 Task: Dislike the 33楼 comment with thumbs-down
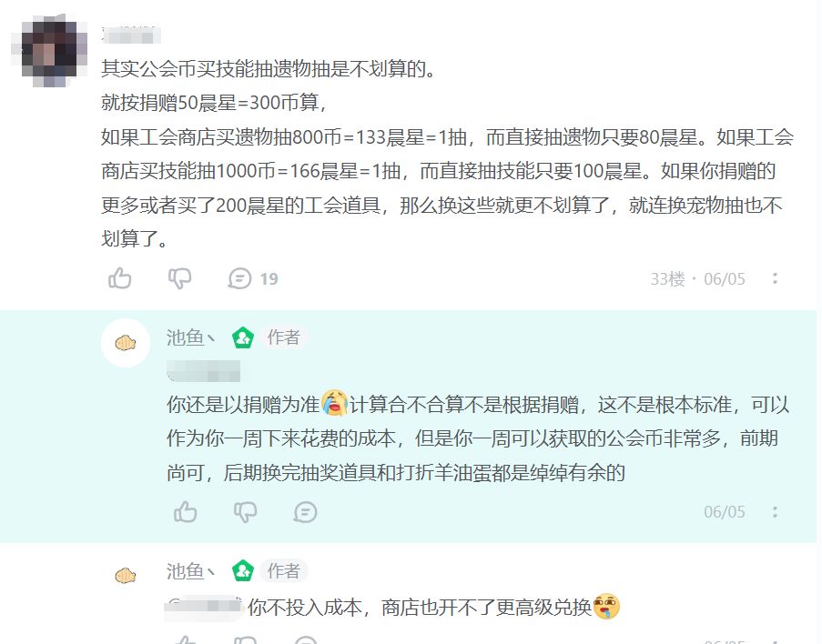pos(180,278)
